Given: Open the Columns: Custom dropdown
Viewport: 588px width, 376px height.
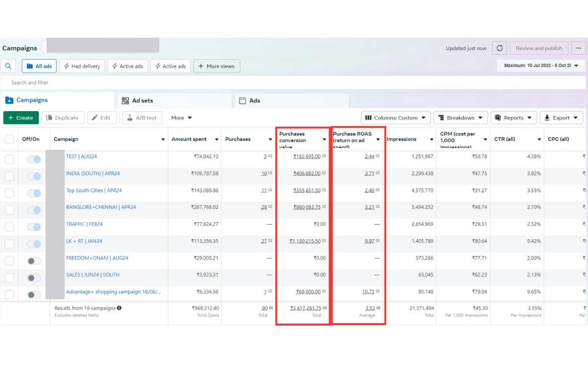Looking at the screenshot, I should [395, 117].
